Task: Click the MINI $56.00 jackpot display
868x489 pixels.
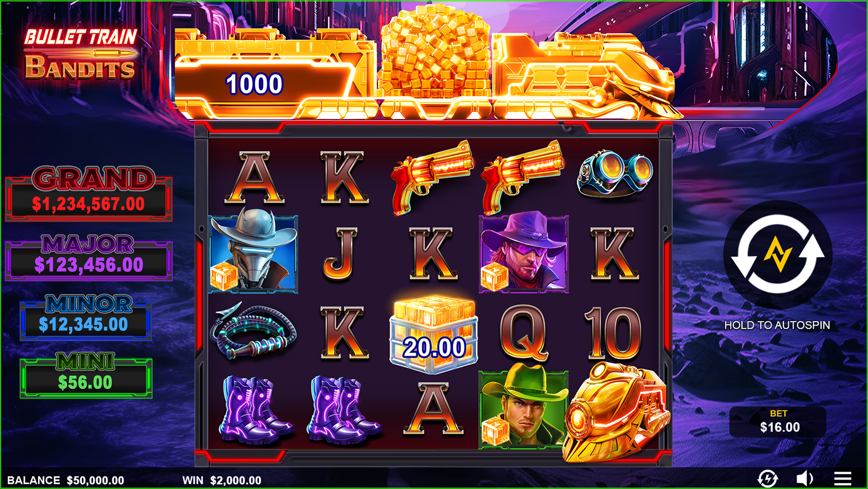Action: [86, 375]
